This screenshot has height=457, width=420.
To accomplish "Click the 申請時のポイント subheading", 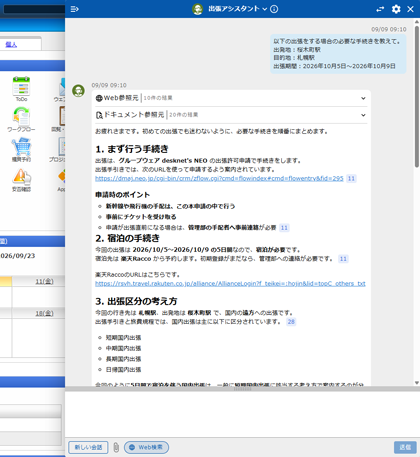I will (122, 195).
